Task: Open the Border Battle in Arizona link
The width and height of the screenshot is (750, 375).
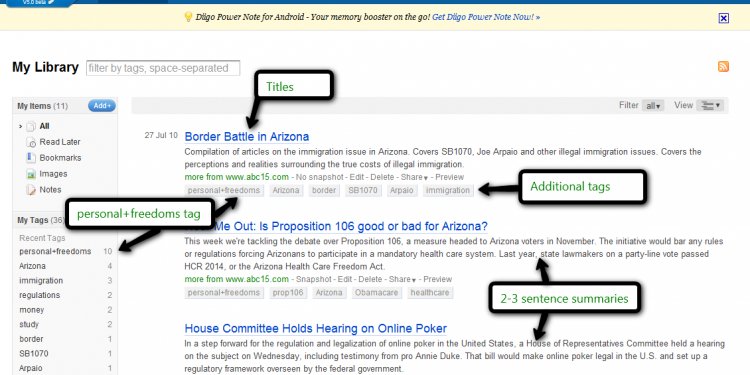Action: coord(247,136)
